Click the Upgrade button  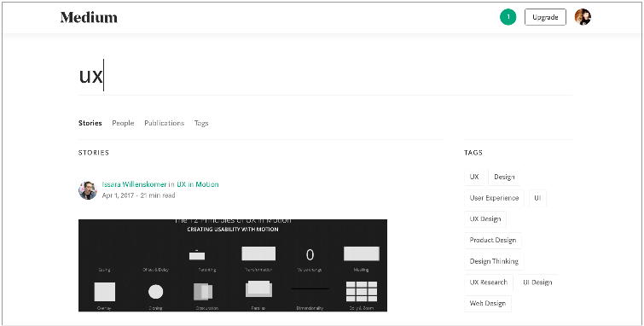coord(545,17)
